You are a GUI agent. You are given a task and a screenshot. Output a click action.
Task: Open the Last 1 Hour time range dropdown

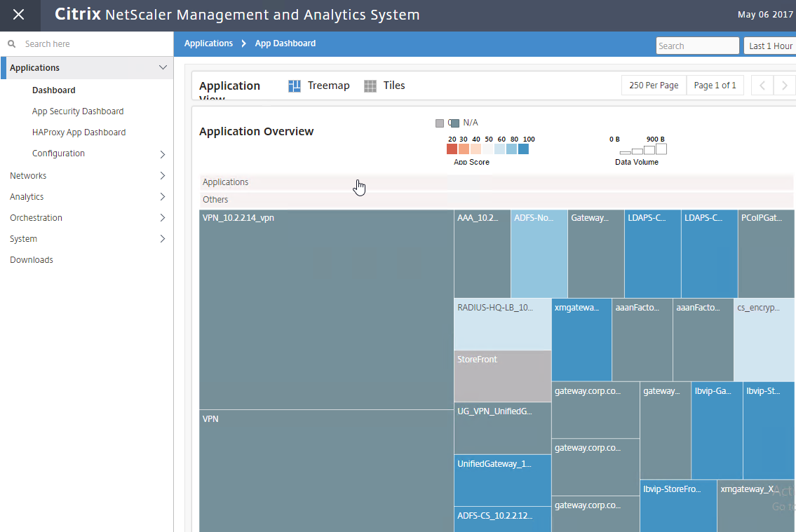(x=770, y=46)
